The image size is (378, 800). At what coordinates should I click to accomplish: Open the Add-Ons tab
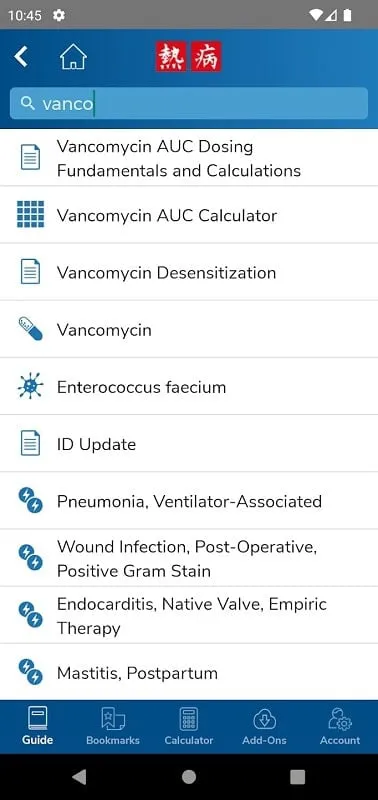coord(264,727)
